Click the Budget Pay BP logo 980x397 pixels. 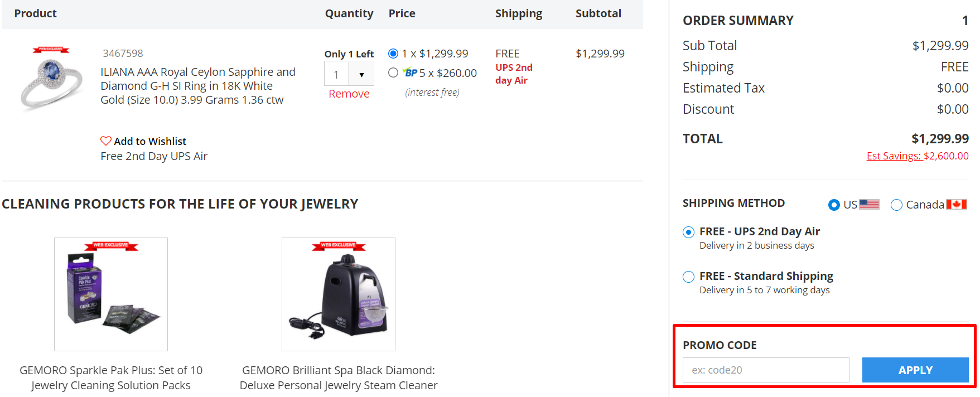411,73
